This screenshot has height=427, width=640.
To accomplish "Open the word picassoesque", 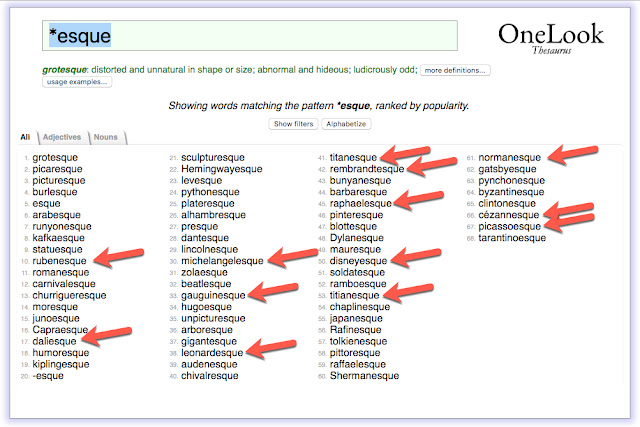I will click(x=509, y=226).
